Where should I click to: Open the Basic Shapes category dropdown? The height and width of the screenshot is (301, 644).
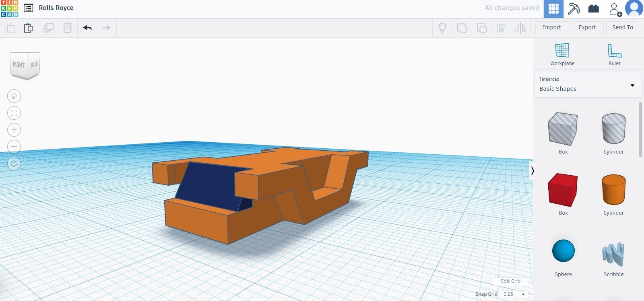[x=588, y=85]
